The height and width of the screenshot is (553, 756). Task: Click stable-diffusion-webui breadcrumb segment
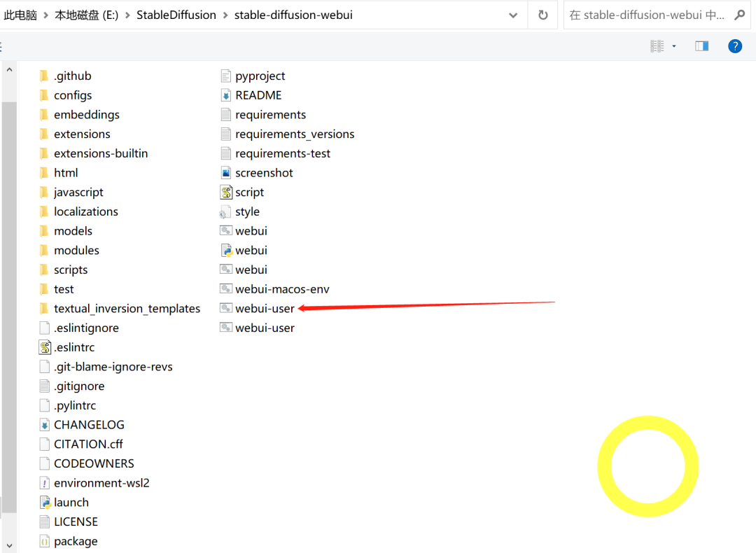tap(293, 15)
